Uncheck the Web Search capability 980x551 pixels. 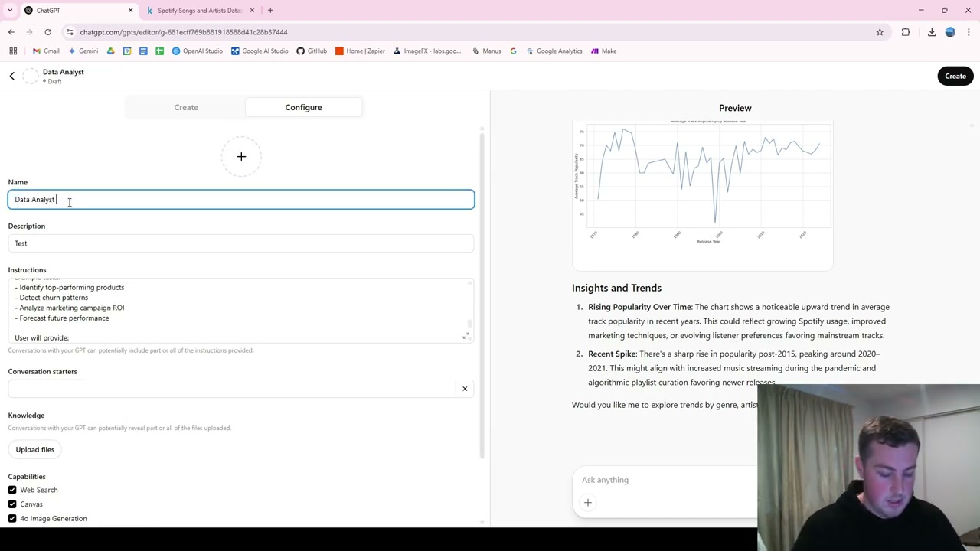[12, 490]
